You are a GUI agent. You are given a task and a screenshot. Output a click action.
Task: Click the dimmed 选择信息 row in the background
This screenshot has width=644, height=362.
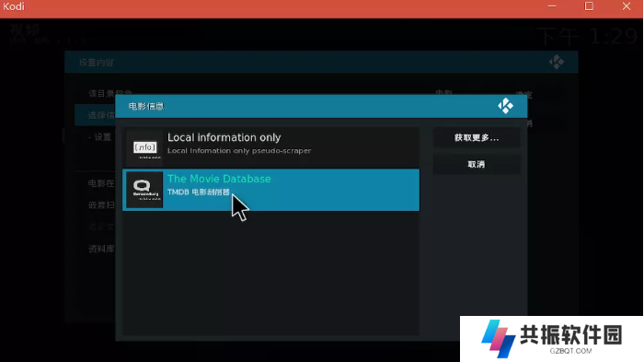(96, 115)
